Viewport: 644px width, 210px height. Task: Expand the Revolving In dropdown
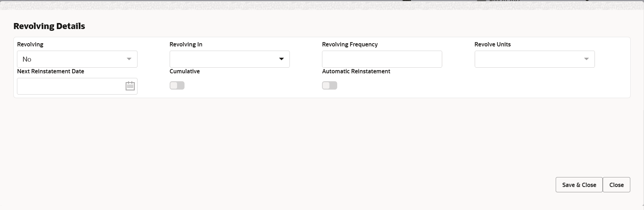point(229,59)
